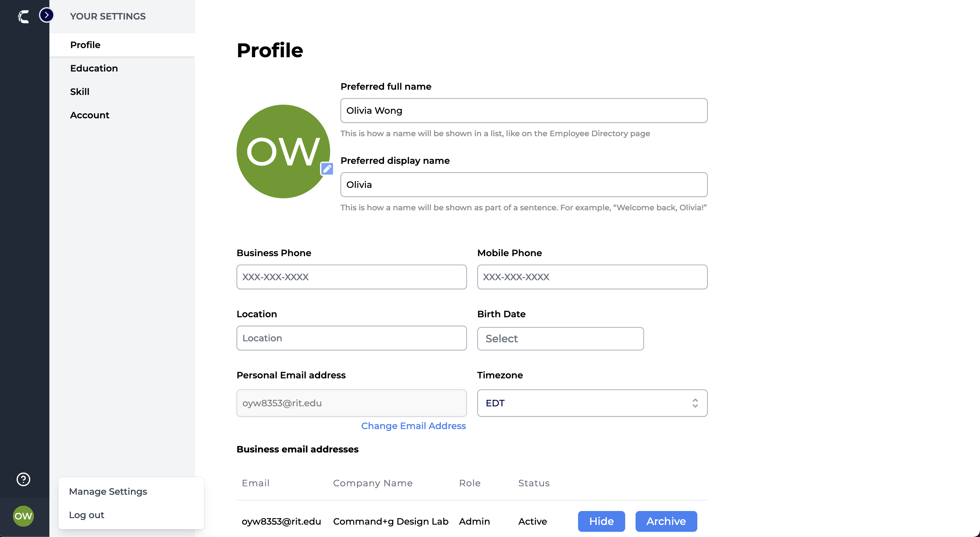The height and width of the screenshot is (537, 980).
Task: Edit profile photo with pencil icon
Action: [x=327, y=169]
